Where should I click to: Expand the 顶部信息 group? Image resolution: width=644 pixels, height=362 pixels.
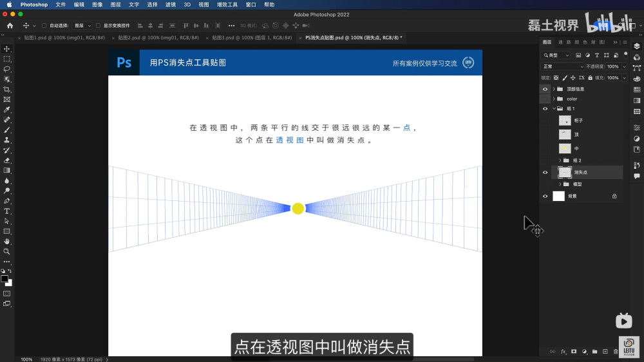554,89
